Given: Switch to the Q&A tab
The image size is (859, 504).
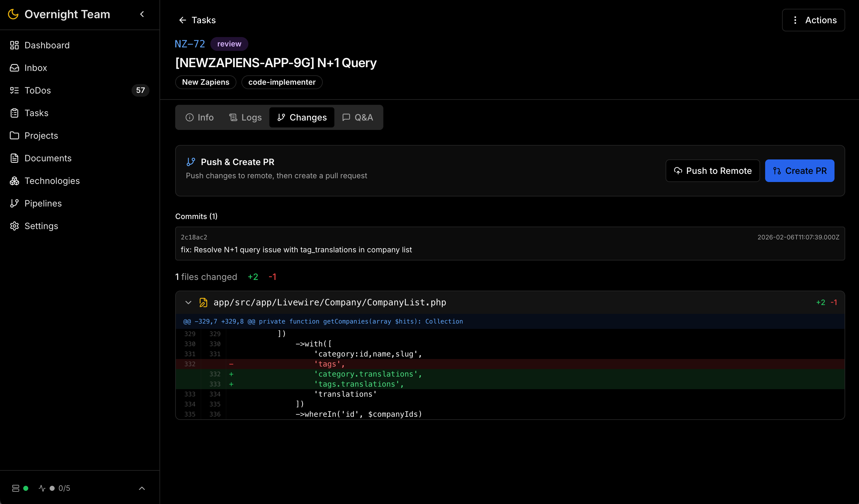Looking at the screenshot, I should (x=358, y=118).
